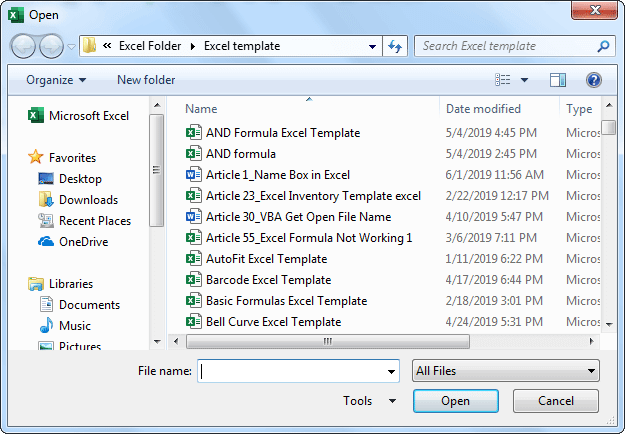Click horizontal scrollbar right arrow
Screen dimensions: 625x434
(x=592, y=342)
